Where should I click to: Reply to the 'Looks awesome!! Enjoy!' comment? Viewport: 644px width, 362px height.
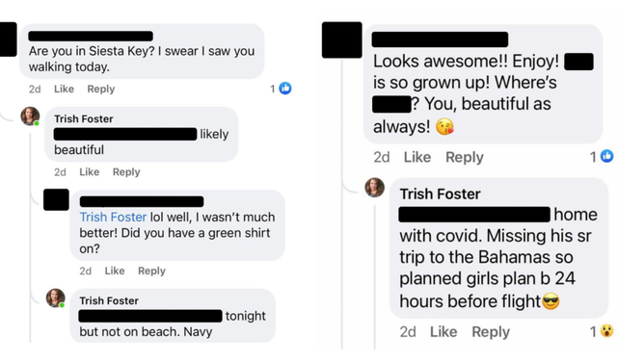[465, 158]
